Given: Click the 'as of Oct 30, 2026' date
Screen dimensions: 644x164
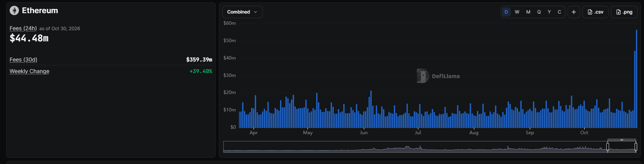Looking at the screenshot, I should tap(60, 29).
